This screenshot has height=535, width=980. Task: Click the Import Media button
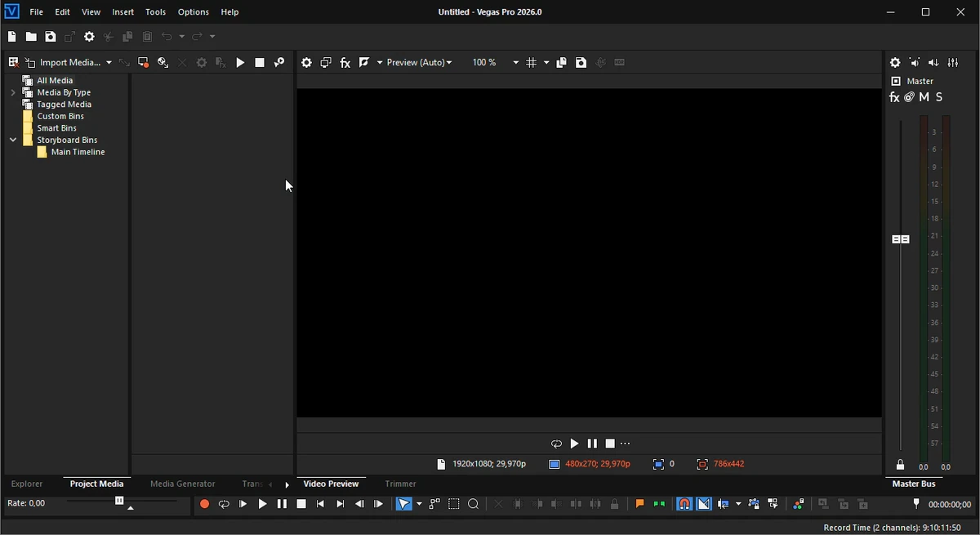[63, 63]
